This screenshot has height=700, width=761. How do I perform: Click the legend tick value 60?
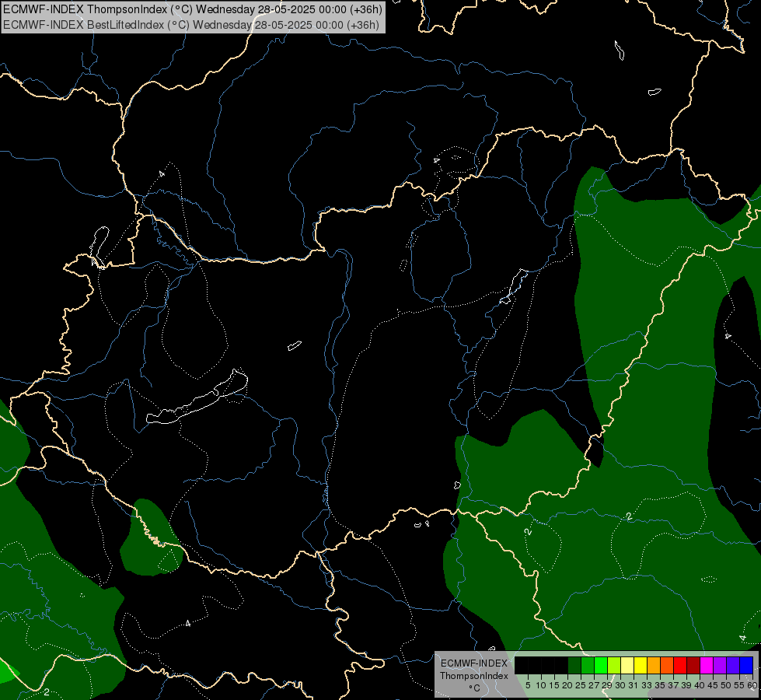752,685
